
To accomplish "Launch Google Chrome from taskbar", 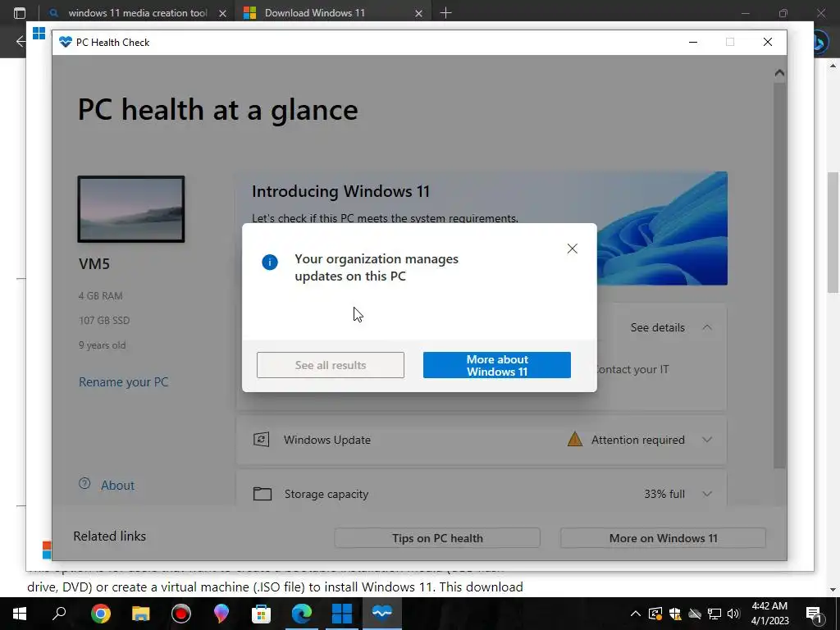I will click(100, 614).
